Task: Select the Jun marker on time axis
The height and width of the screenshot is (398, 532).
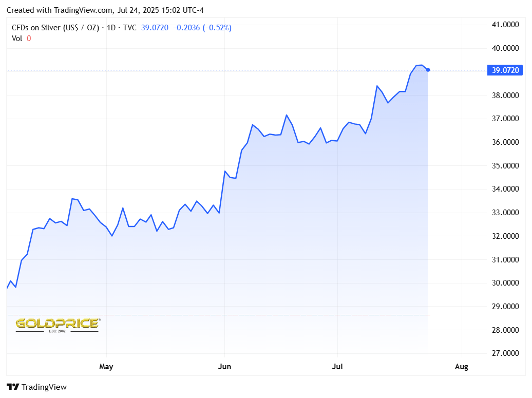Action: (224, 367)
